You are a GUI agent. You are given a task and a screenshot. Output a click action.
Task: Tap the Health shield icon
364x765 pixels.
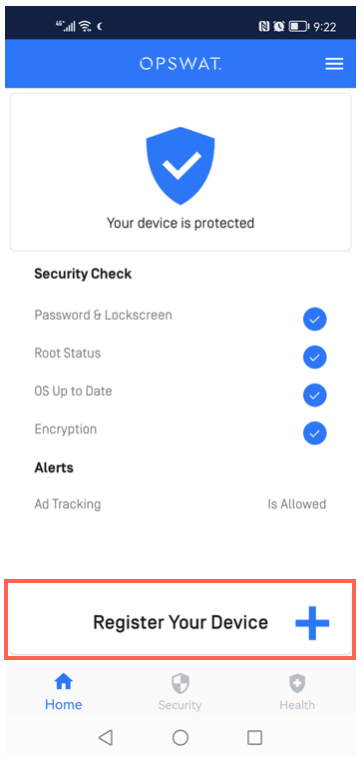[x=297, y=683]
